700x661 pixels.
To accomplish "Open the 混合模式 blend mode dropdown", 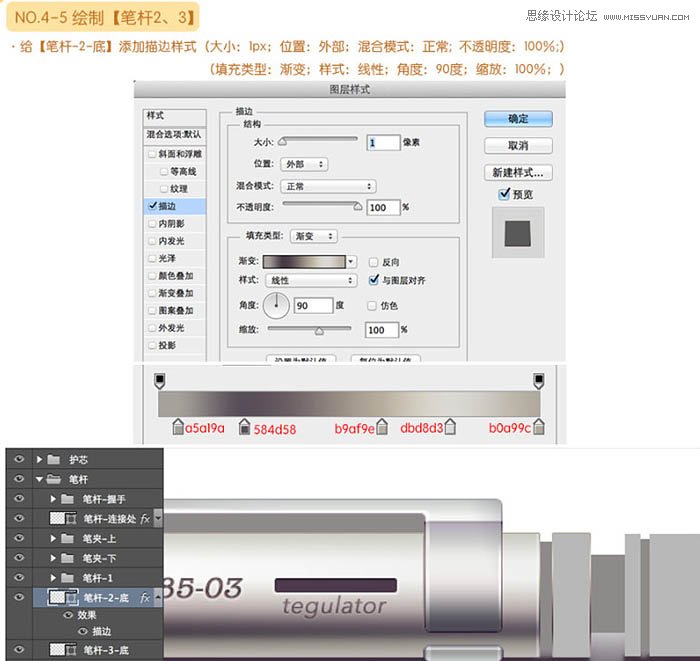I will (x=328, y=186).
